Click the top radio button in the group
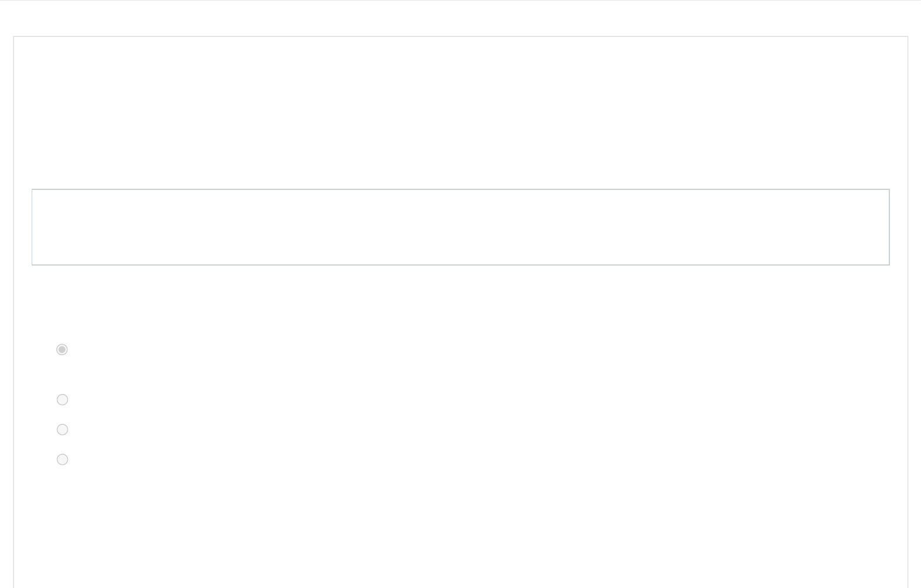Screen dimensions: 921x588 click(62, 349)
